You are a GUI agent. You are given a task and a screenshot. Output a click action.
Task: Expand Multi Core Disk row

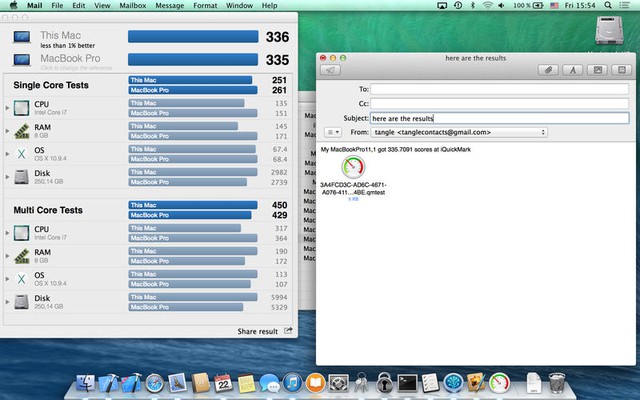[7, 302]
